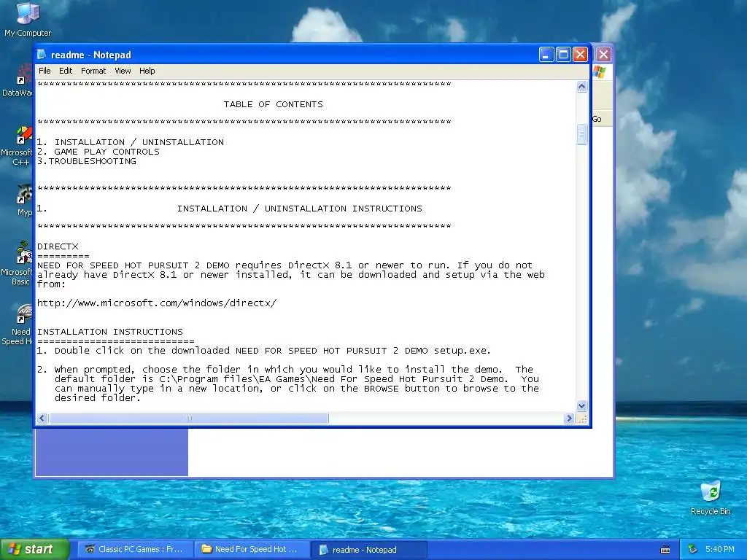Open the Format menu in Notepad
747x560 pixels.
click(93, 71)
